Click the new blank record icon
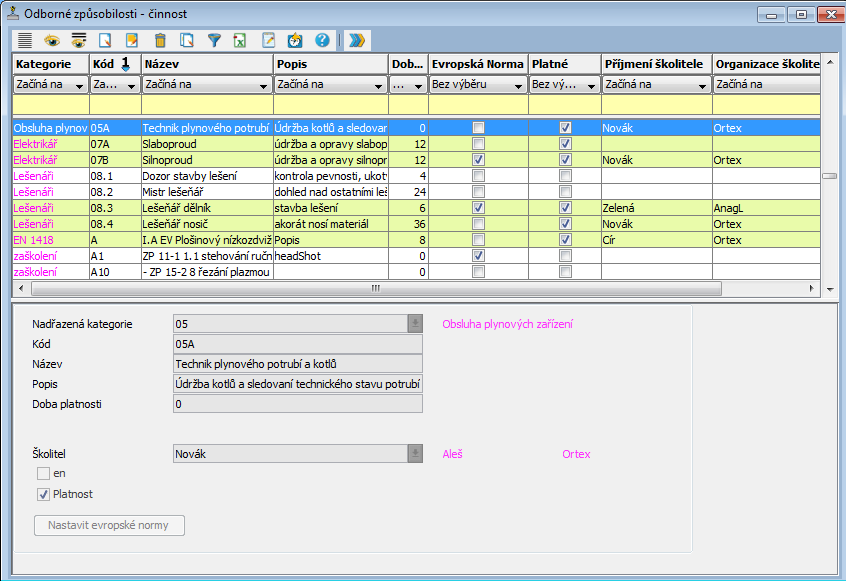Viewport: 846px width, 581px height. 105,41
